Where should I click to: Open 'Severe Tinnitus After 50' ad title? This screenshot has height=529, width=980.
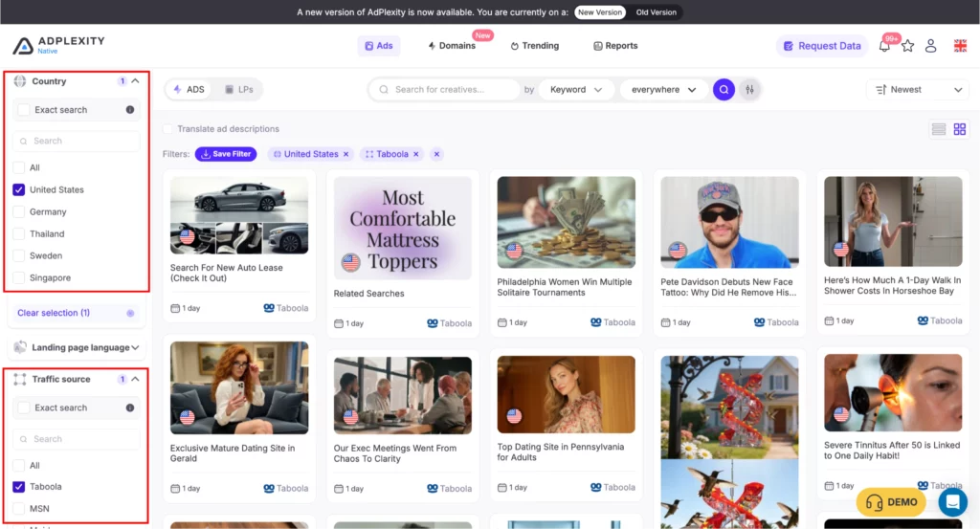[x=892, y=451]
